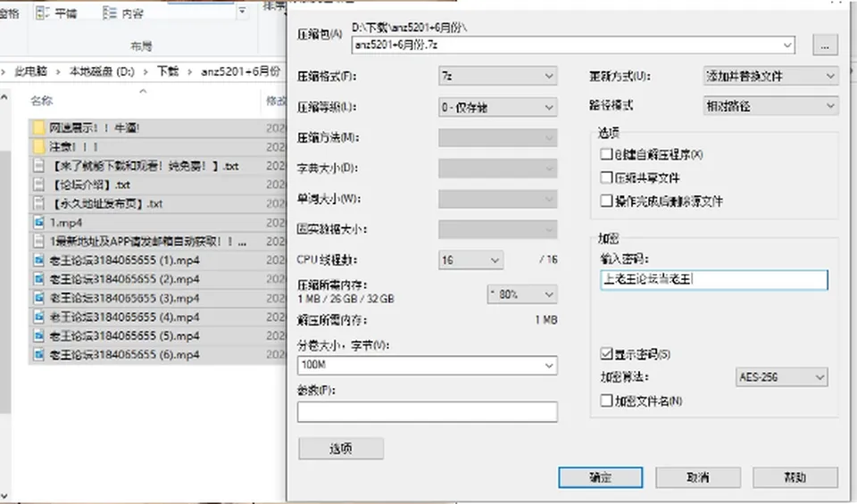Click the 取消 button
The width and height of the screenshot is (857, 504).
698,477
